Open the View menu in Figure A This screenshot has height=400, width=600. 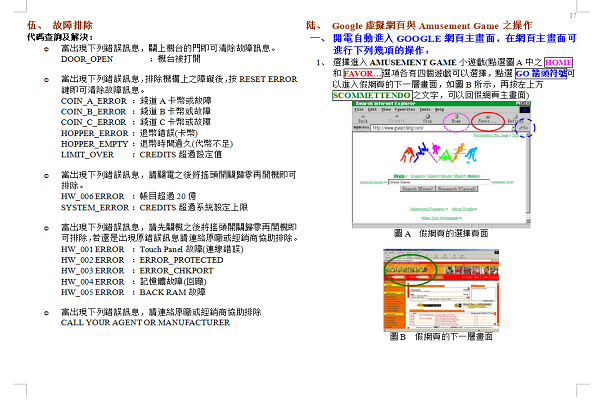pyautogui.click(x=386, y=109)
